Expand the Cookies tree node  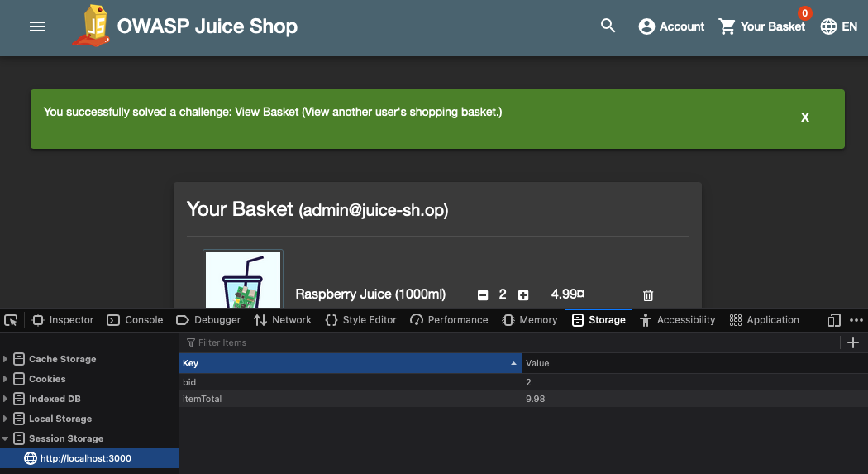click(x=5, y=379)
